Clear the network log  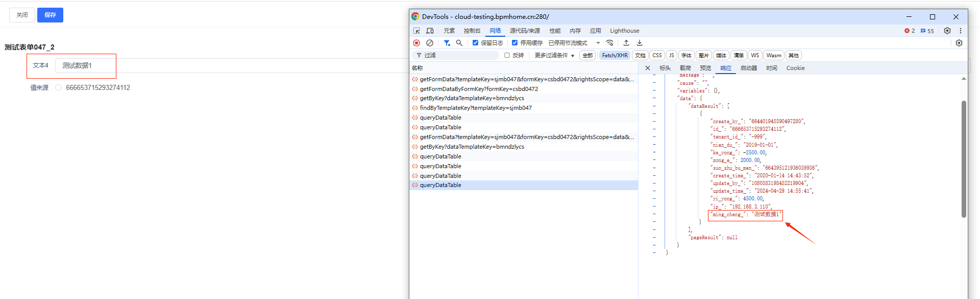tap(430, 43)
